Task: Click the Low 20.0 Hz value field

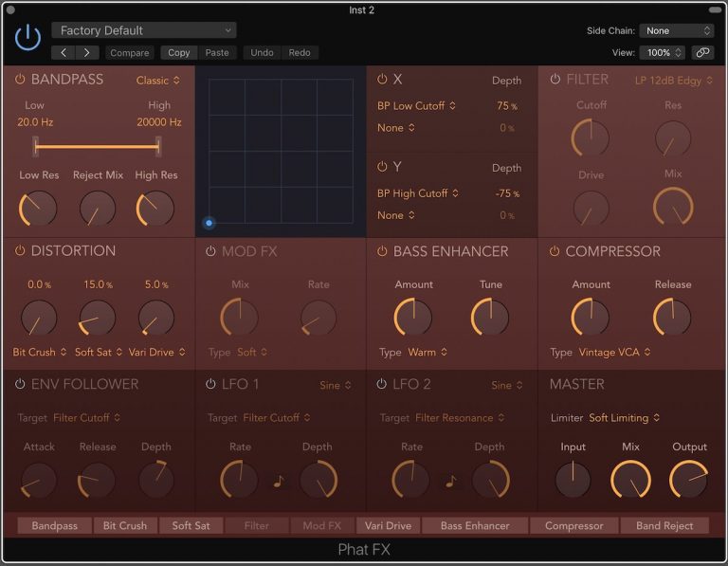Action: point(35,122)
